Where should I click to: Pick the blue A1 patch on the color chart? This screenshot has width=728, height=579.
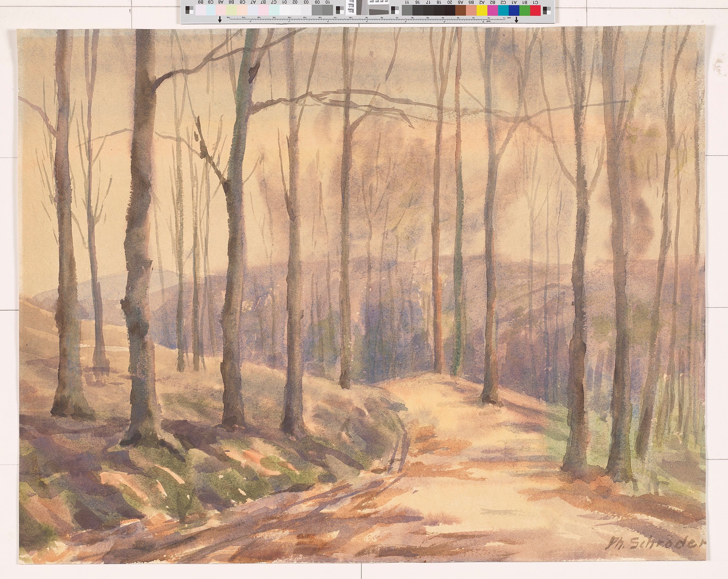(x=514, y=11)
